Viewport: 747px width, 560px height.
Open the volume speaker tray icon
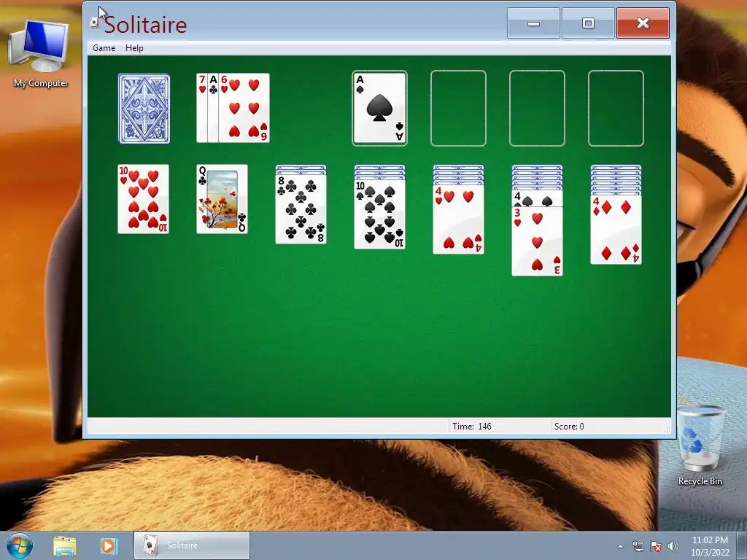pyautogui.click(x=673, y=546)
